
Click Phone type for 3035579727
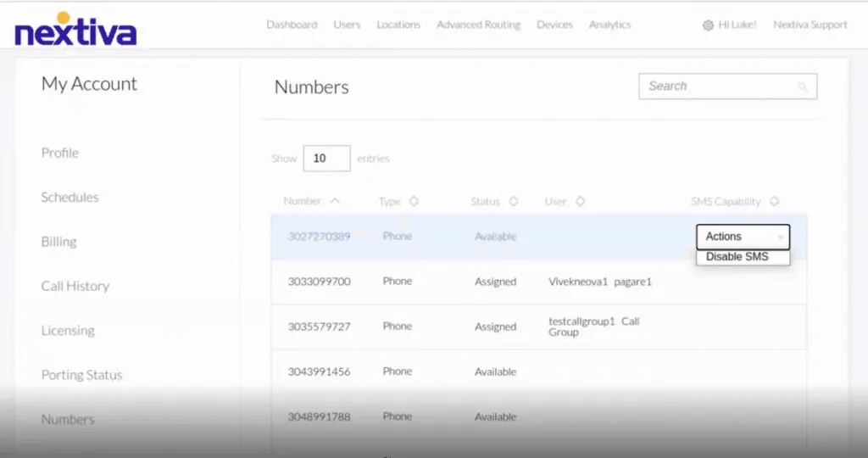(398, 327)
